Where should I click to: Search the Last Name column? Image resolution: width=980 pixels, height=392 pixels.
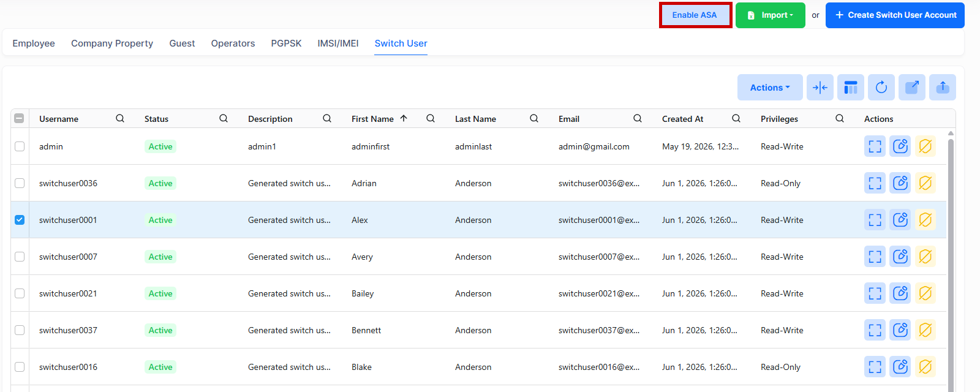point(534,118)
